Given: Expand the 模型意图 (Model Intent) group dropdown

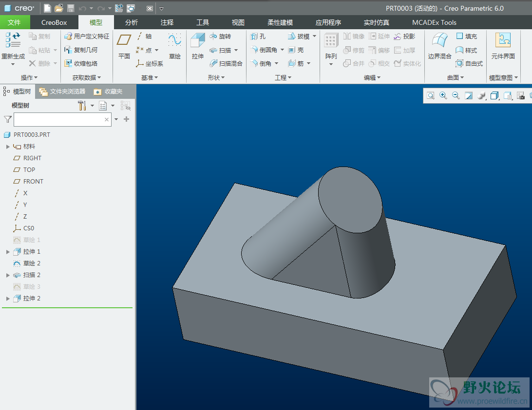Looking at the screenshot, I should coord(504,77).
